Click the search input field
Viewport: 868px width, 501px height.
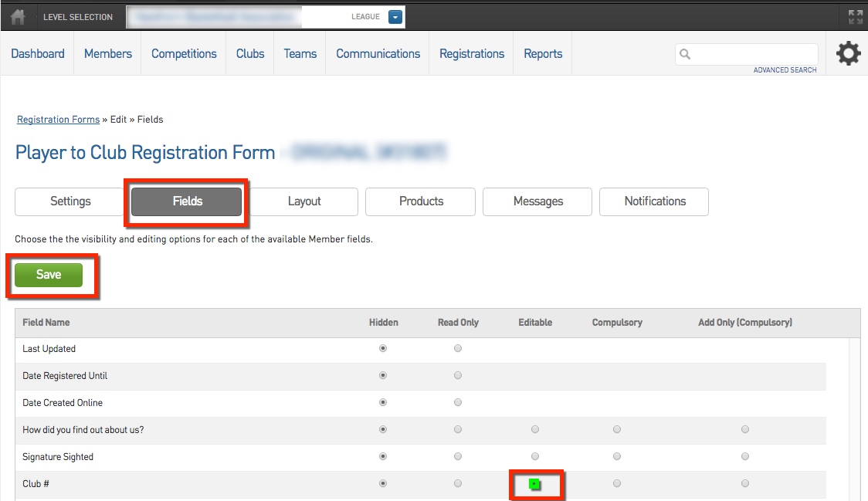(x=746, y=54)
